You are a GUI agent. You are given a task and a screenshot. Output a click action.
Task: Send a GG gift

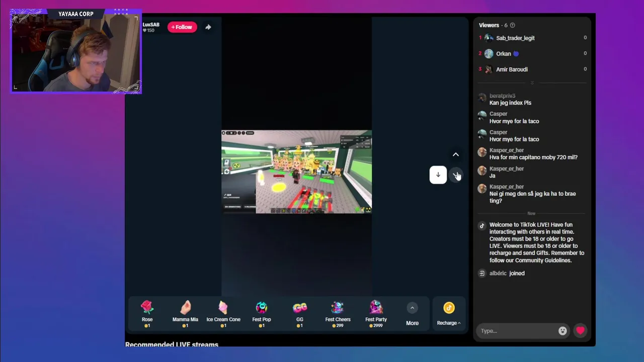[300, 314]
